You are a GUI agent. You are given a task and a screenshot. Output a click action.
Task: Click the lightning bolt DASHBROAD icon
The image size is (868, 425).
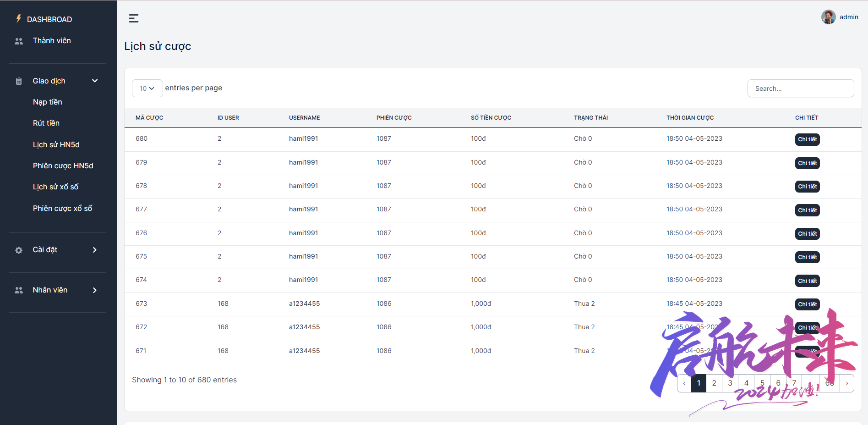[x=19, y=19]
